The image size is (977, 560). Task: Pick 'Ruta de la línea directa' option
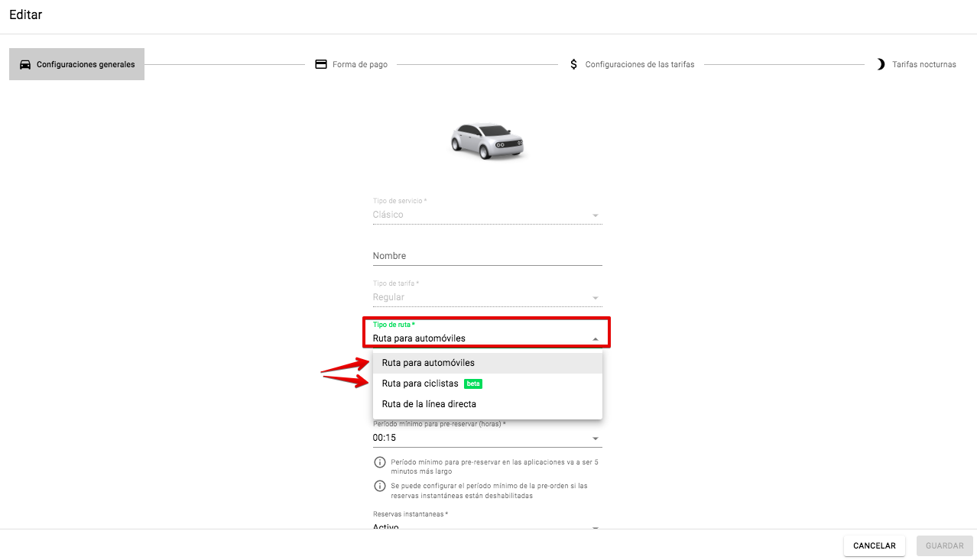[429, 404]
